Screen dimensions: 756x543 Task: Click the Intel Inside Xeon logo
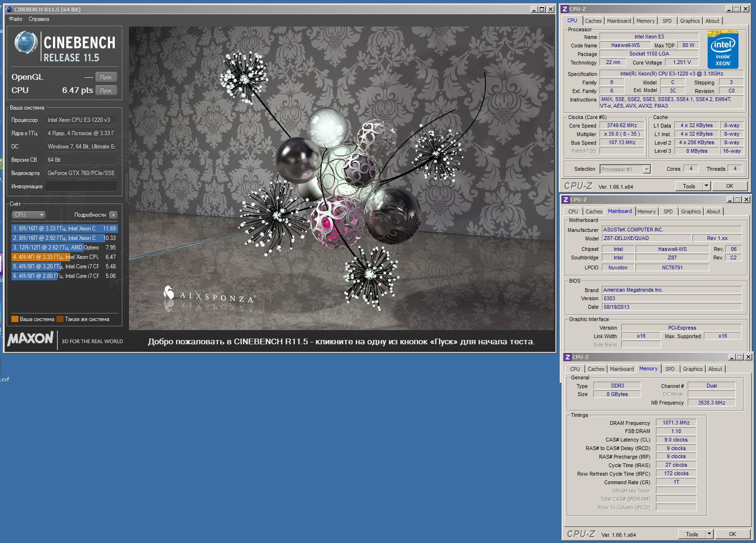(723, 50)
